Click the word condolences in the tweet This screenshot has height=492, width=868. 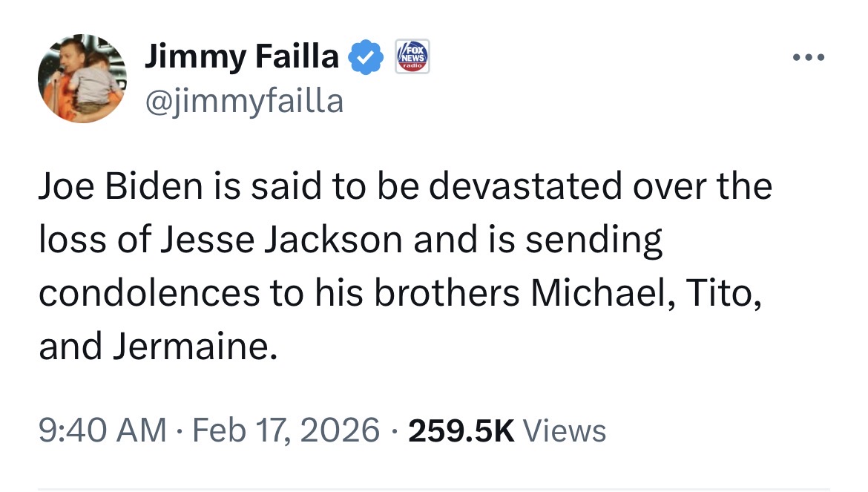148,293
